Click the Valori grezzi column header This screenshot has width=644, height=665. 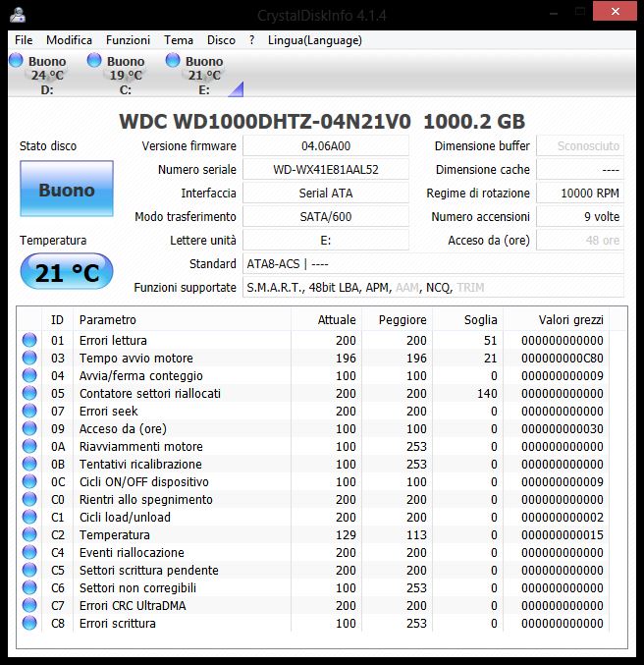click(557, 320)
